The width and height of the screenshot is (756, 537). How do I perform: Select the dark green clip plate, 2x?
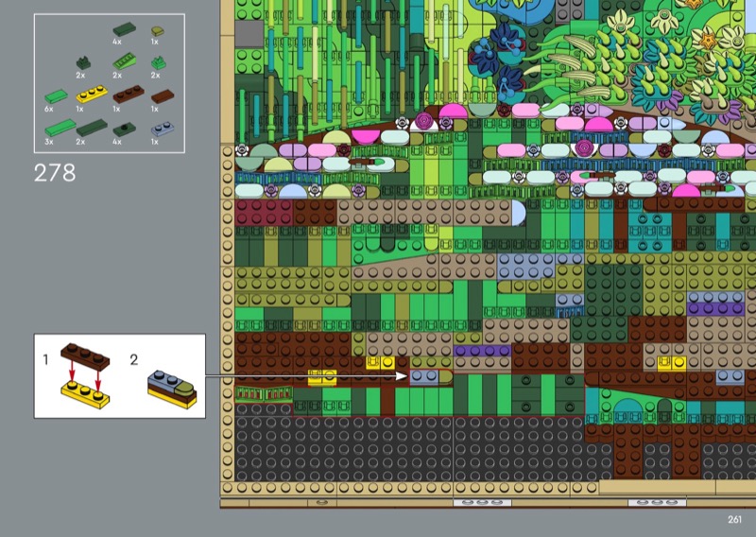coord(83,62)
